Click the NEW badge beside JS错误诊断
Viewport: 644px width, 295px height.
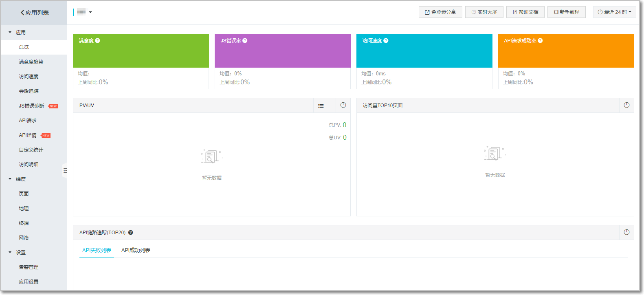[53, 106]
